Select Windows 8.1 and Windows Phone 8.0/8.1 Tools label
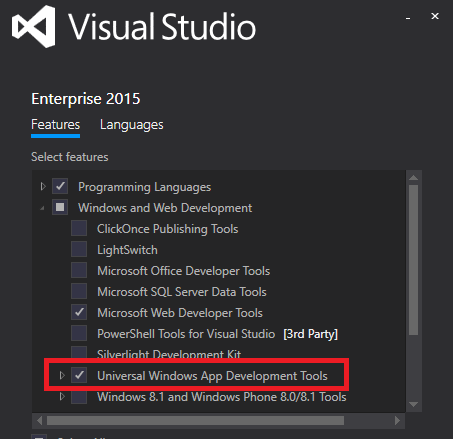This screenshot has width=453, height=439. tap(222, 397)
